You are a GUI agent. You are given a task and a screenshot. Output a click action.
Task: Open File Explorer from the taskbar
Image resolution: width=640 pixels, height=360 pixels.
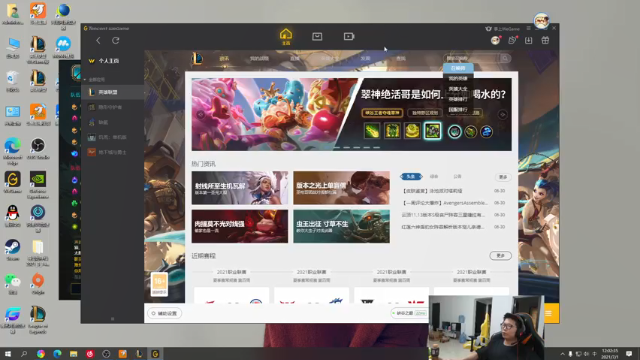pos(73,354)
